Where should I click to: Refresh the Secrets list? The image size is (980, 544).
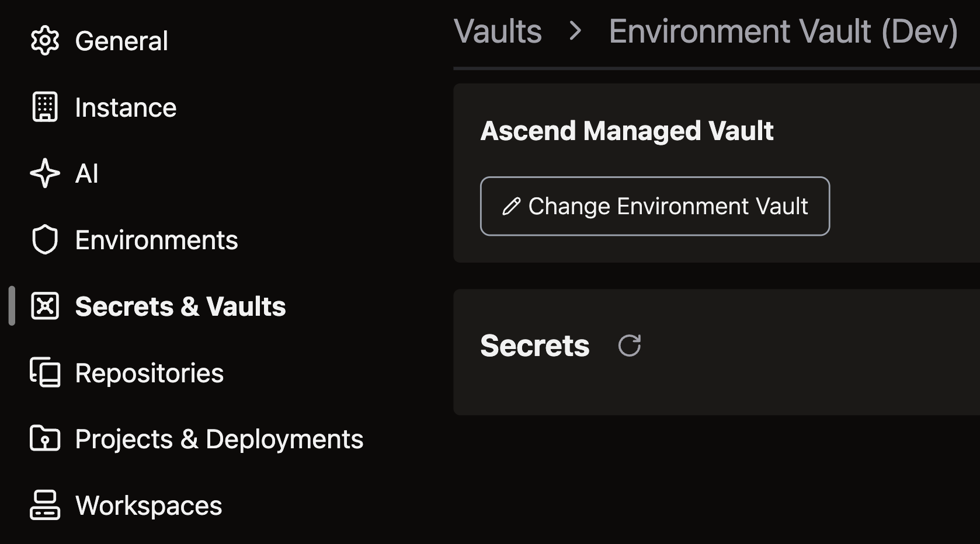[630, 346]
